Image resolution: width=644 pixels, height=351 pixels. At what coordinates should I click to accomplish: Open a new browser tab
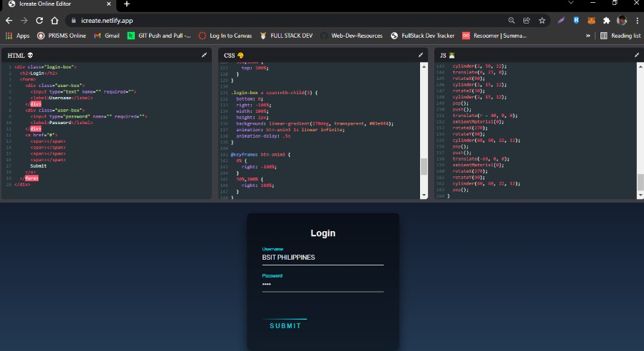(x=127, y=4)
